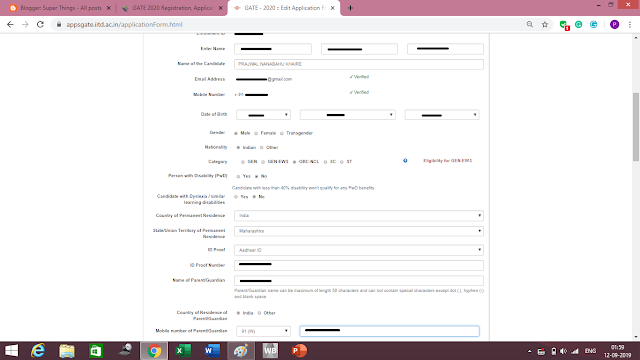Choose Indian nationality
Image resolution: width=640 pixels, height=360 pixels.
coord(238,148)
